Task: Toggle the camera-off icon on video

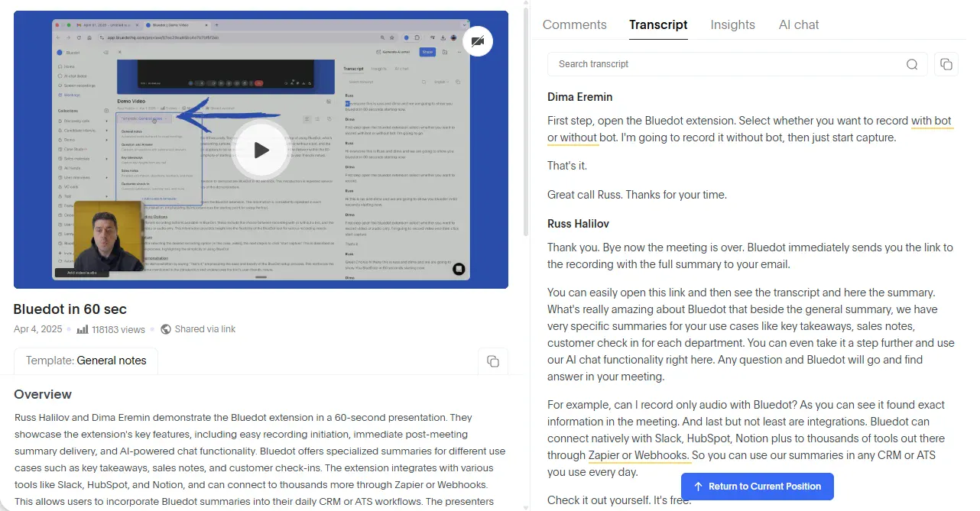Action: [478, 40]
